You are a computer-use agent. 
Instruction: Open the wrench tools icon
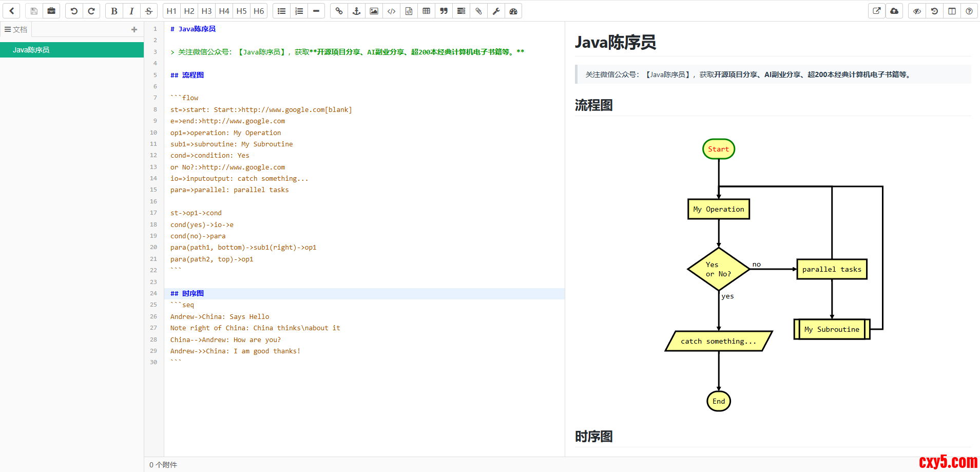coord(496,11)
